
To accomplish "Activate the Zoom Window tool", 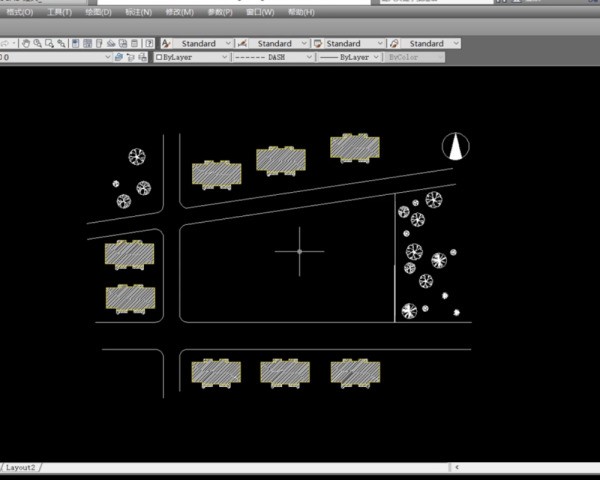I will (50, 44).
